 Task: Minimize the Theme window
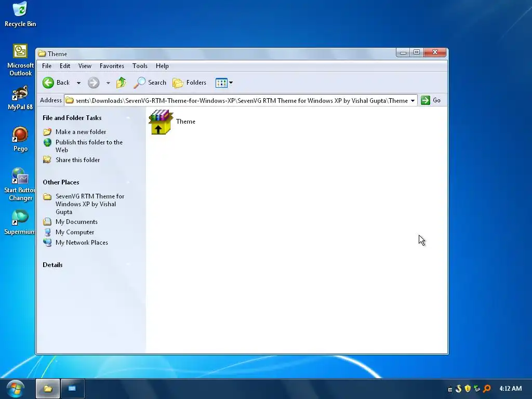403,52
